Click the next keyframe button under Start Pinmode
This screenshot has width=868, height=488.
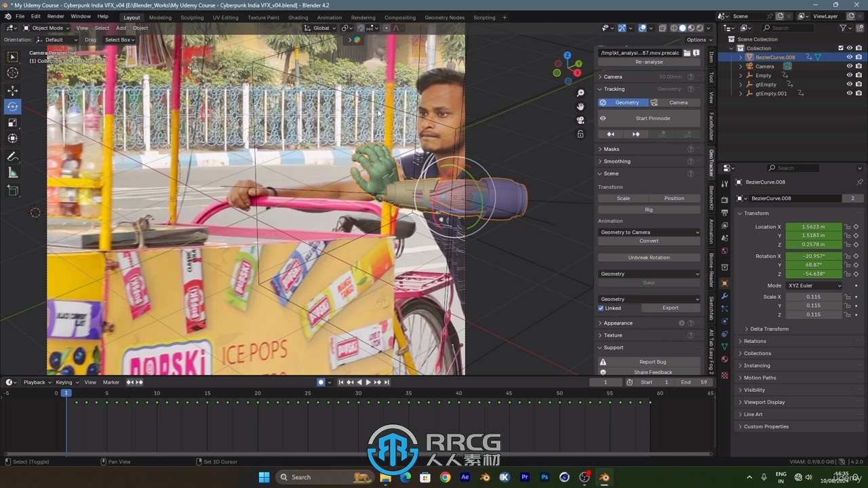(x=636, y=134)
